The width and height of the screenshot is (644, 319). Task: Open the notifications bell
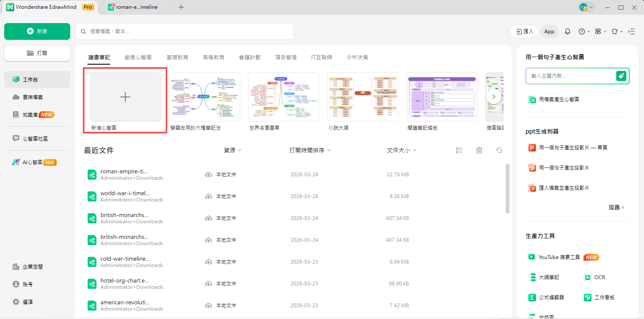coord(567,31)
